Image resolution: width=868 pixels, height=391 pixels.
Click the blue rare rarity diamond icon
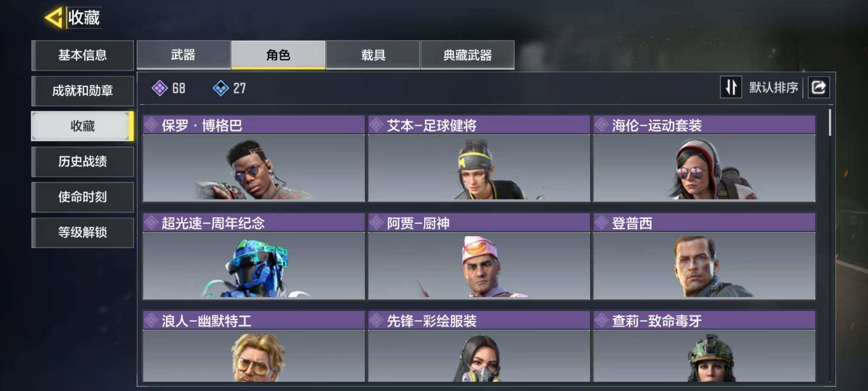[221, 88]
